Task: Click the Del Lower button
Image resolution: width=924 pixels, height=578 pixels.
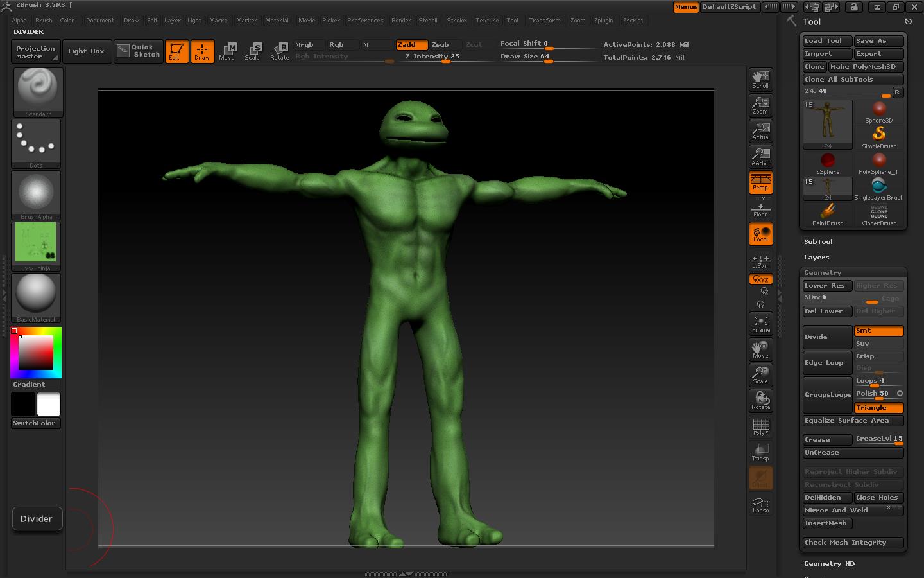Action: coord(827,311)
